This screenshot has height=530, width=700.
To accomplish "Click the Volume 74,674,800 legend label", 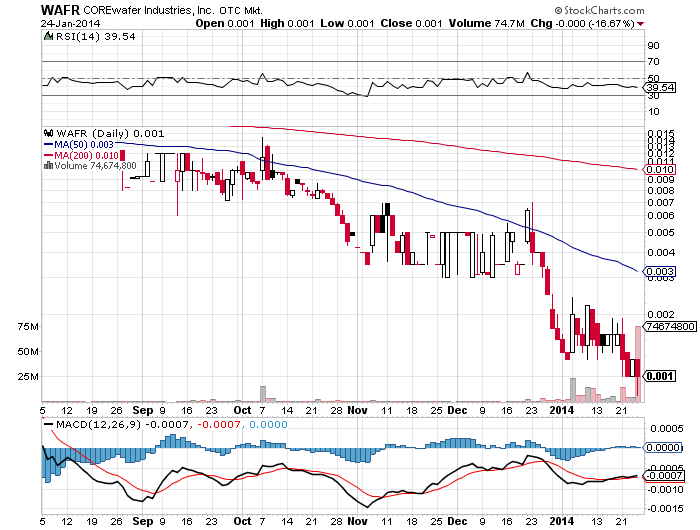I will (95, 166).
